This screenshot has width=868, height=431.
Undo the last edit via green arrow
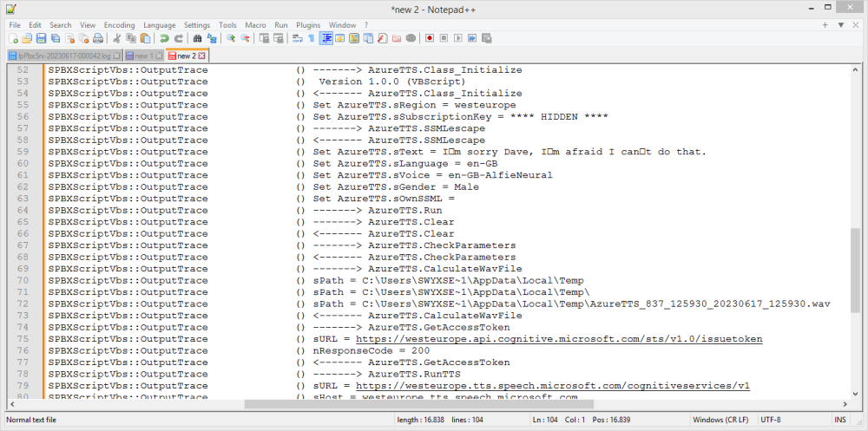click(164, 38)
